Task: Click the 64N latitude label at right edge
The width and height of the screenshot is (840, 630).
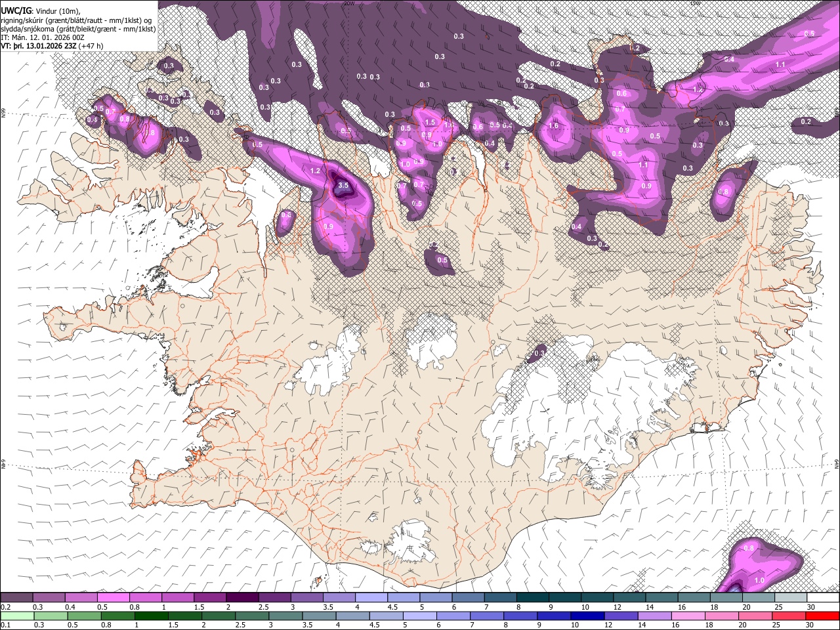Action: coord(837,463)
